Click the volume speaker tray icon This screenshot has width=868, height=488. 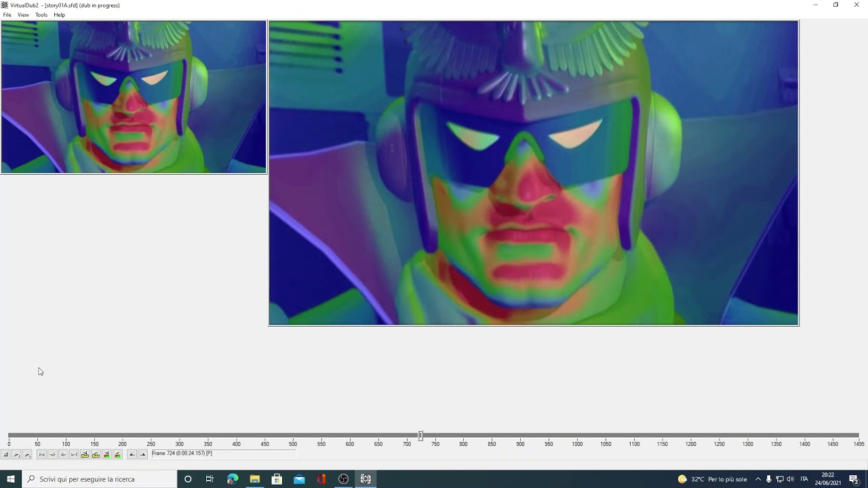point(790,479)
